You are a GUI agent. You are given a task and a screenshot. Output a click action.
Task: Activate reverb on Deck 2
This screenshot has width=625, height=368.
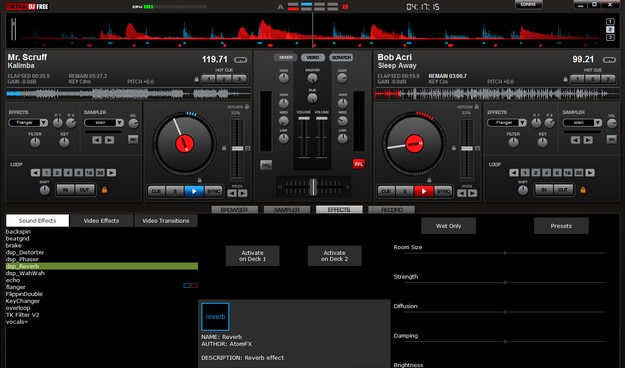[x=334, y=256]
